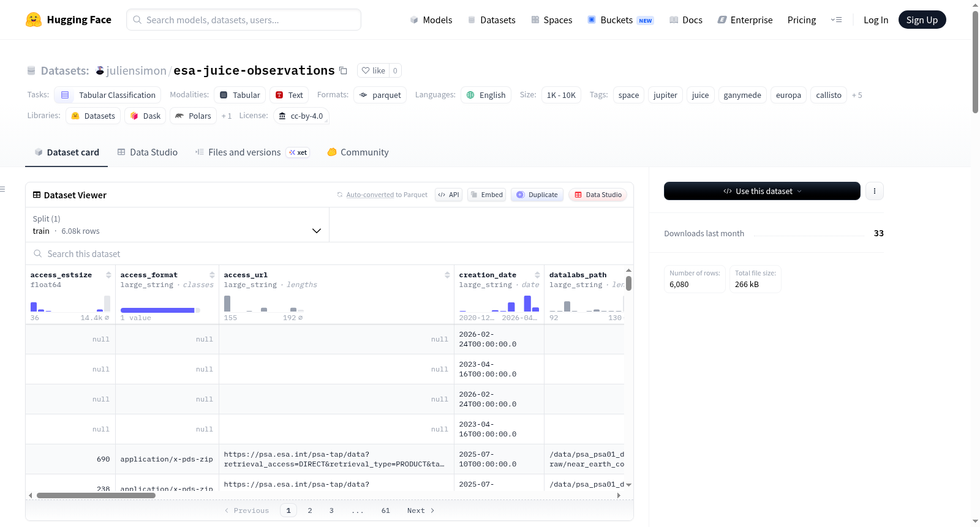Go to page 61 of the dataset
Screen dimensions: 980x527
click(385, 510)
